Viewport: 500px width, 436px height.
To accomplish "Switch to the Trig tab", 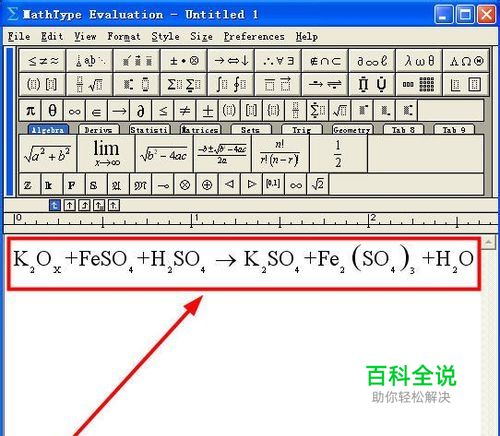I will pyautogui.click(x=302, y=130).
